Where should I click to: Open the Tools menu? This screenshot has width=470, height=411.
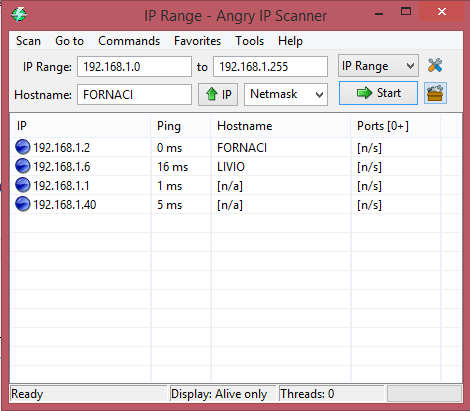point(249,41)
